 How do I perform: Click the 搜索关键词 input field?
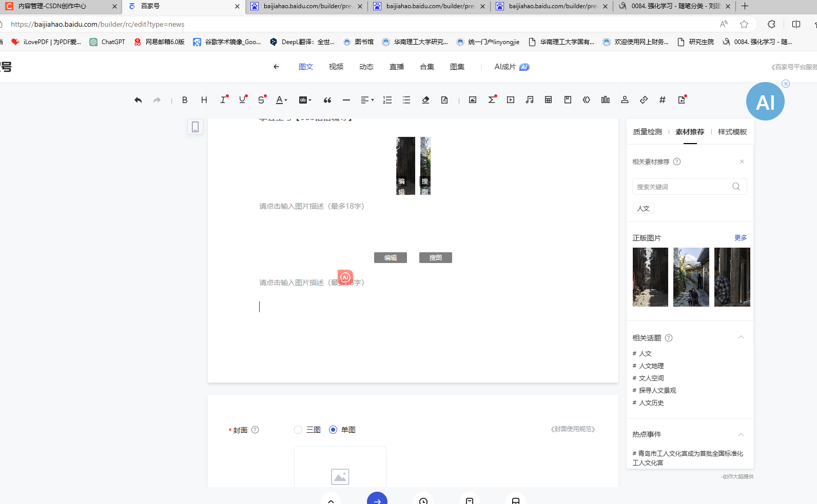pyautogui.click(x=689, y=187)
